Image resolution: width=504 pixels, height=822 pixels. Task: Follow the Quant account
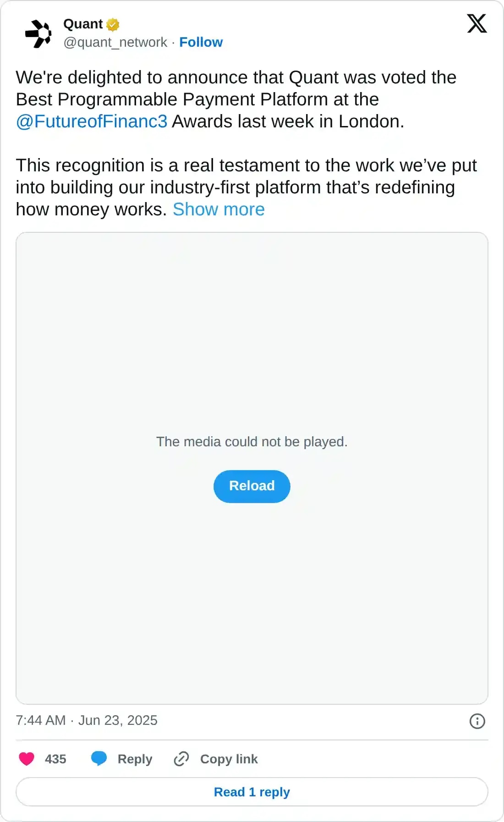click(201, 42)
